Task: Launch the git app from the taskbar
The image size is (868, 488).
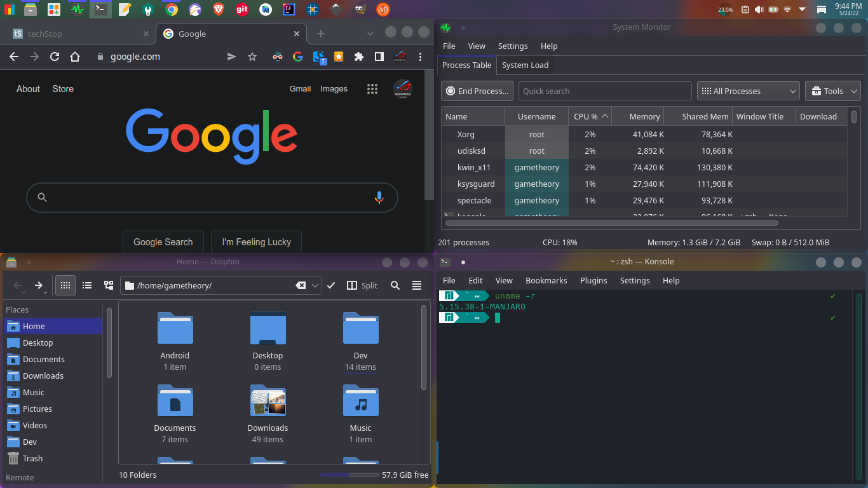Action: coord(242,10)
